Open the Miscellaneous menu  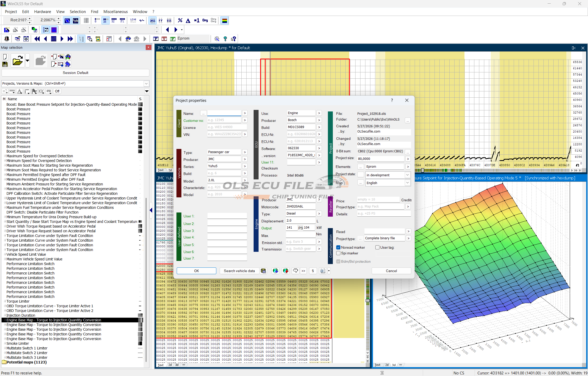click(115, 12)
